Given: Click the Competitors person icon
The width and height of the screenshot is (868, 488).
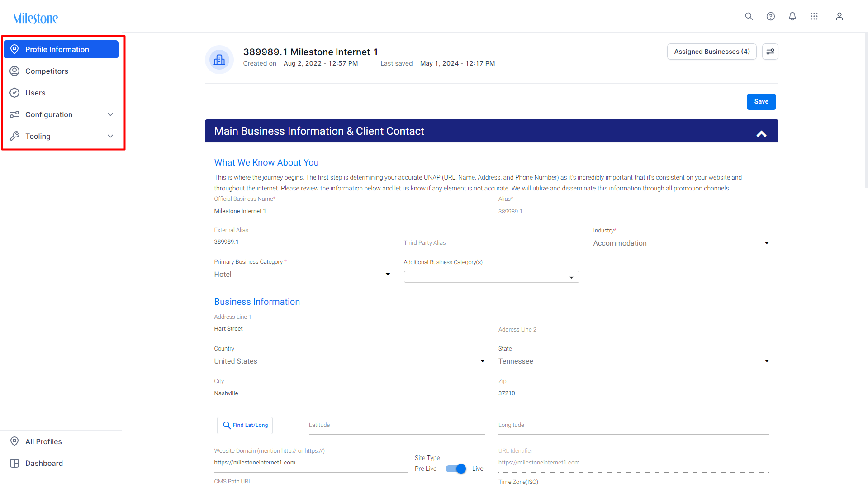Looking at the screenshot, I should pos(14,71).
